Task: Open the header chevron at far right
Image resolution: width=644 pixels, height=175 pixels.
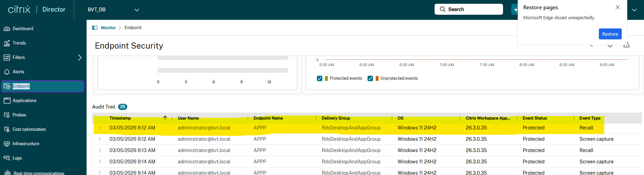Action: coord(634,10)
